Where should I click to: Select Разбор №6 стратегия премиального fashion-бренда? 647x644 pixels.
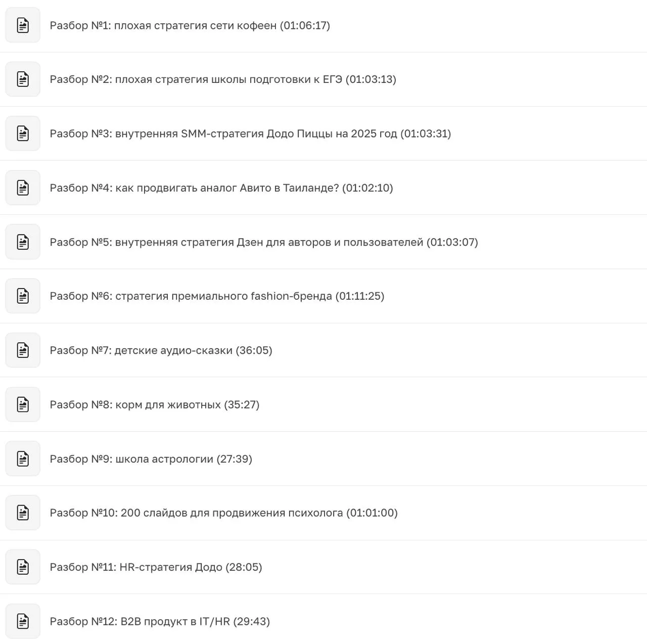click(217, 296)
